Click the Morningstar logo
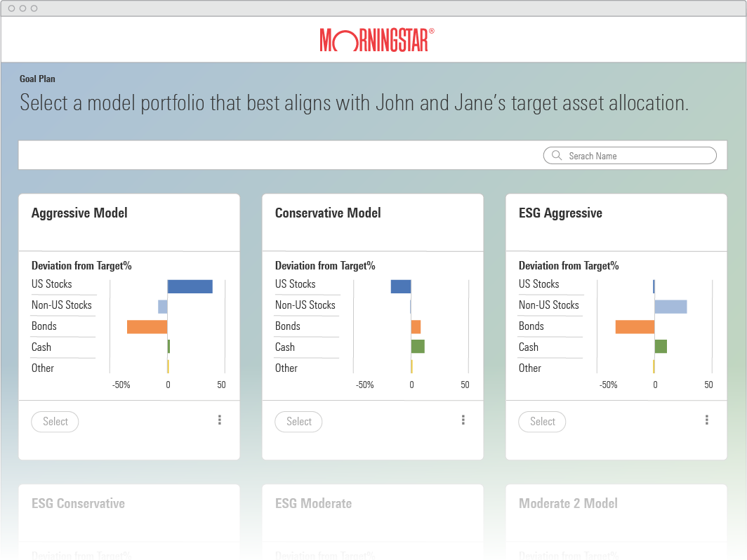The height and width of the screenshot is (560, 747). click(x=377, y=40)
